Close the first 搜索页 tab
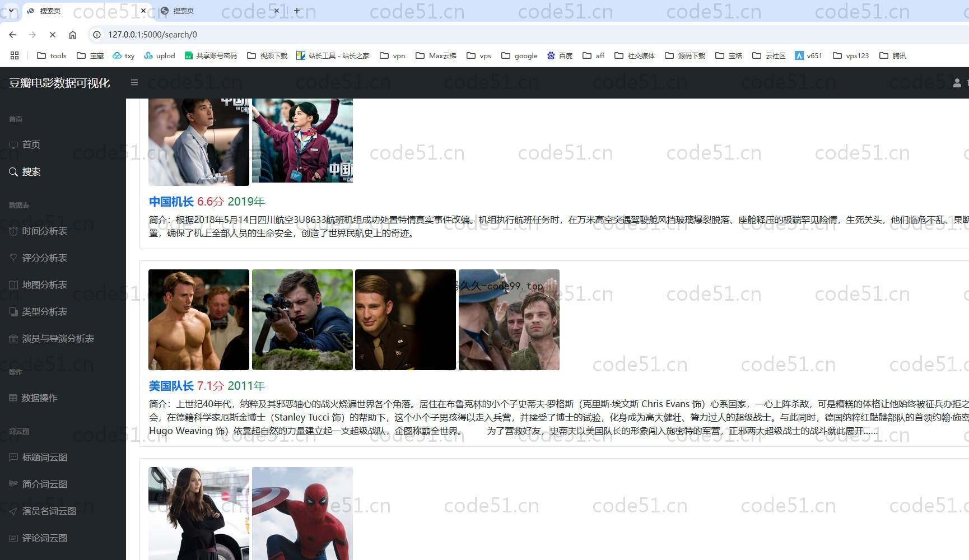The height and width of the screenshot is (560, 969). 143,11
